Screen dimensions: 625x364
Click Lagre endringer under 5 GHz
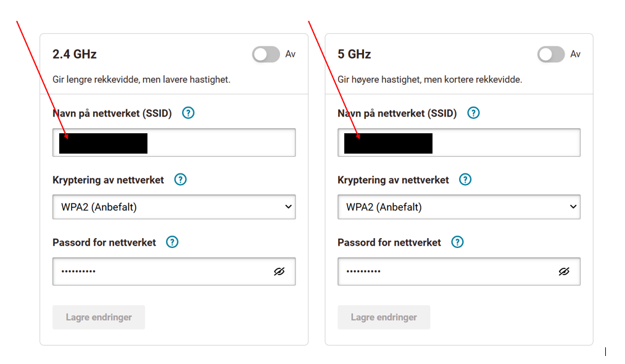(384, 317)
